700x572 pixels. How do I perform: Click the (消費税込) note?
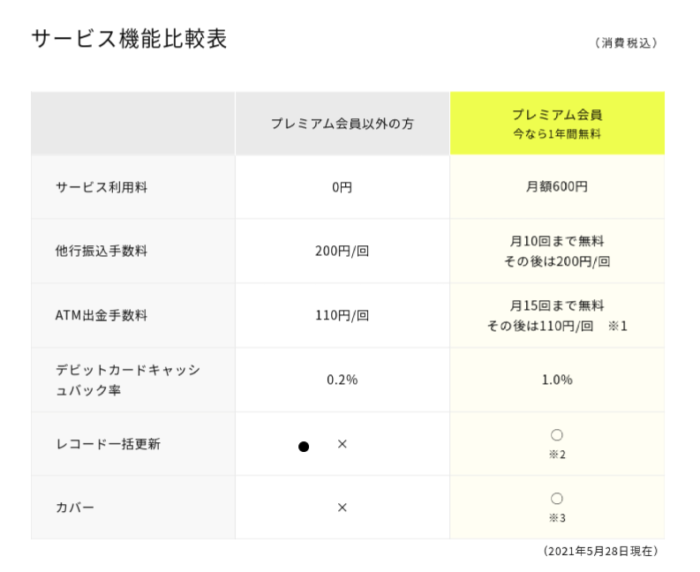(x=626, y=43)
